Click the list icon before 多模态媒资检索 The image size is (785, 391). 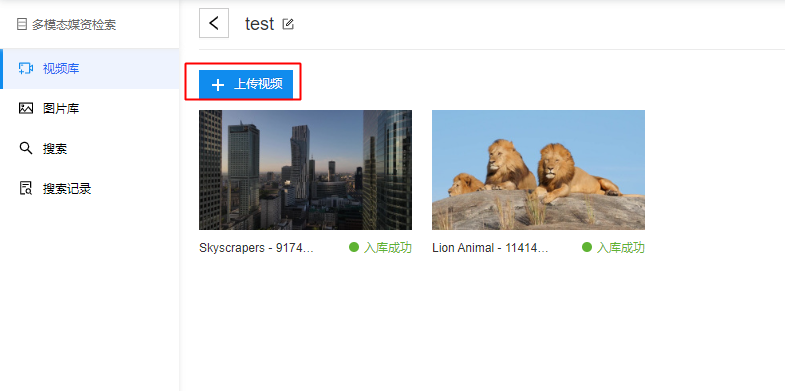tap(22, 25)
